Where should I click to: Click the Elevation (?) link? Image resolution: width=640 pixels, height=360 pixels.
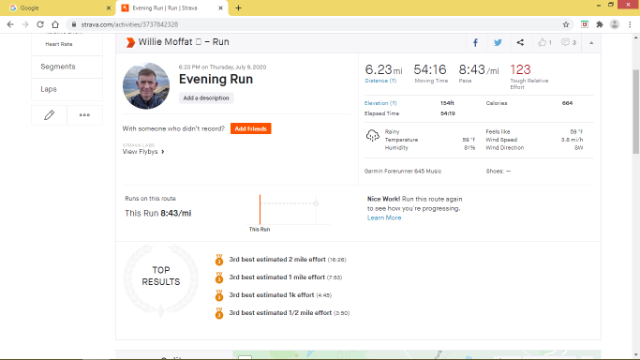tap(380, 103)
